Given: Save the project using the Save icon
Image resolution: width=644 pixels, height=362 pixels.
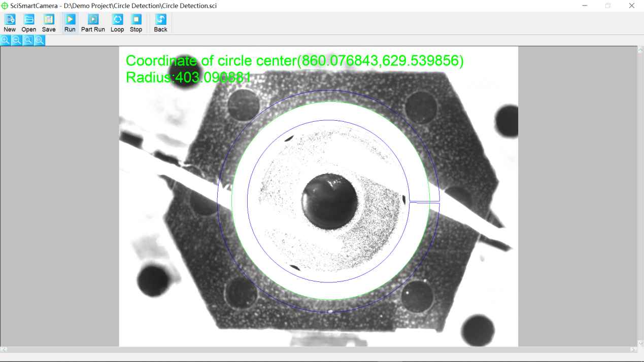Looking at the screenshot, I should [49, 23].
